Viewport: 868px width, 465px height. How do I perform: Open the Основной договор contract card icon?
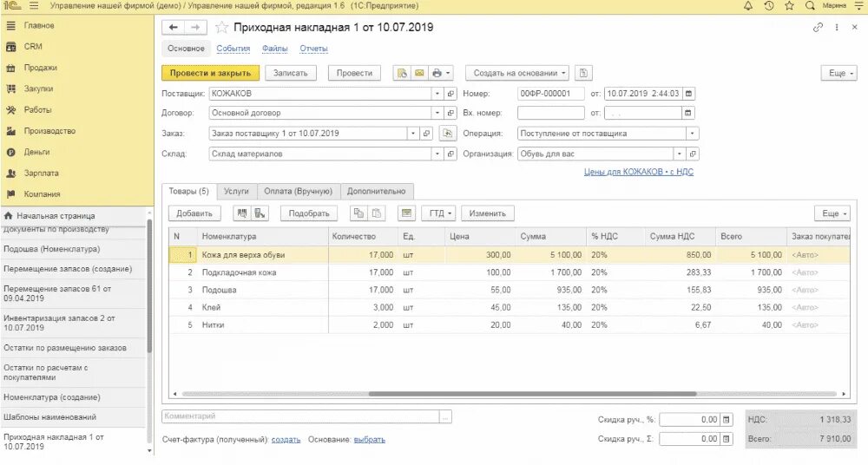click(450, 113)
